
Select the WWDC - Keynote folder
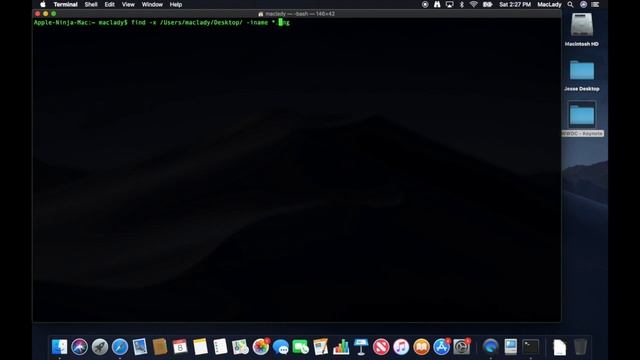pos(582,118)
